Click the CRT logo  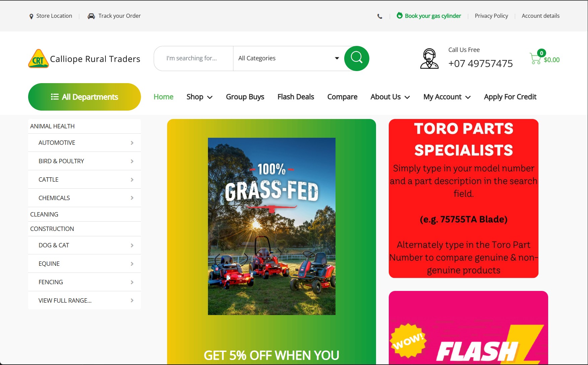pyautogui.click(x=39, y=59)
